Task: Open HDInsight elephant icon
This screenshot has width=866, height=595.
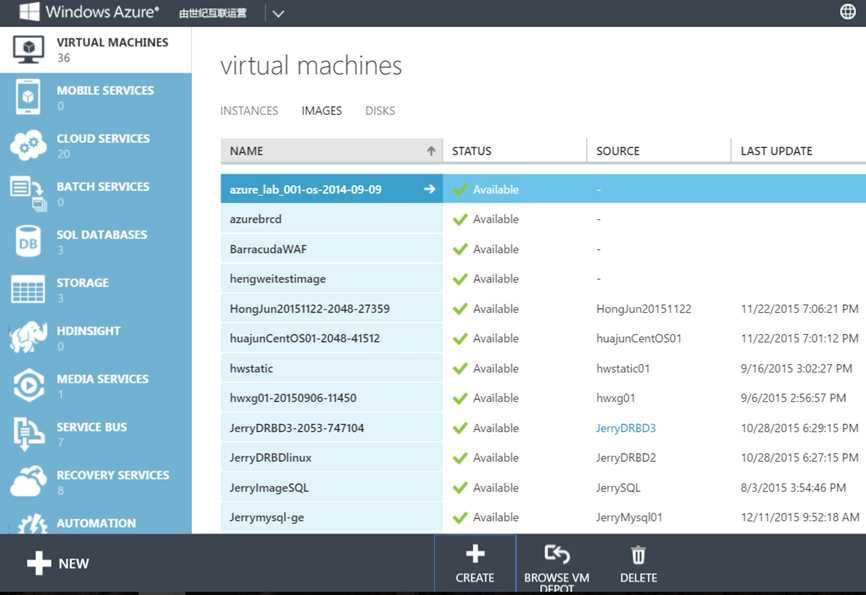Action: point(28,336)
